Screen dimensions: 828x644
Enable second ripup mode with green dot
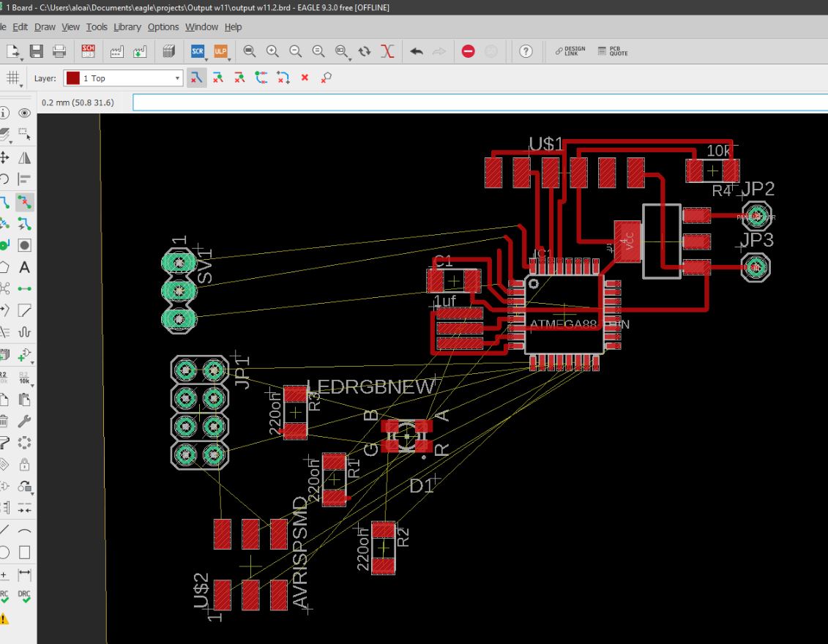217,78
